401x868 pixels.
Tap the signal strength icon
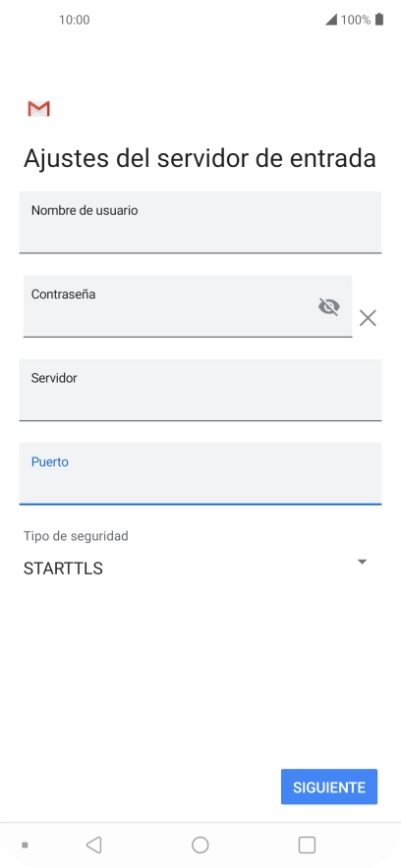(331, 20)
